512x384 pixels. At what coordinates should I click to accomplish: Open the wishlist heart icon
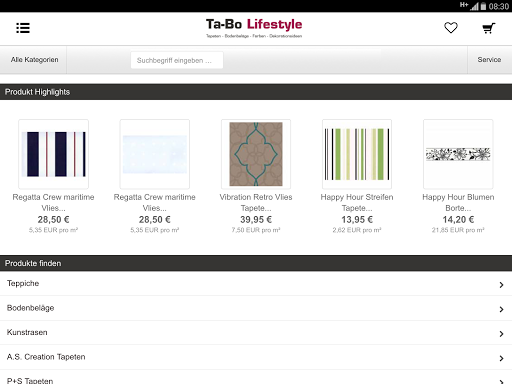(x=451, y=28)
